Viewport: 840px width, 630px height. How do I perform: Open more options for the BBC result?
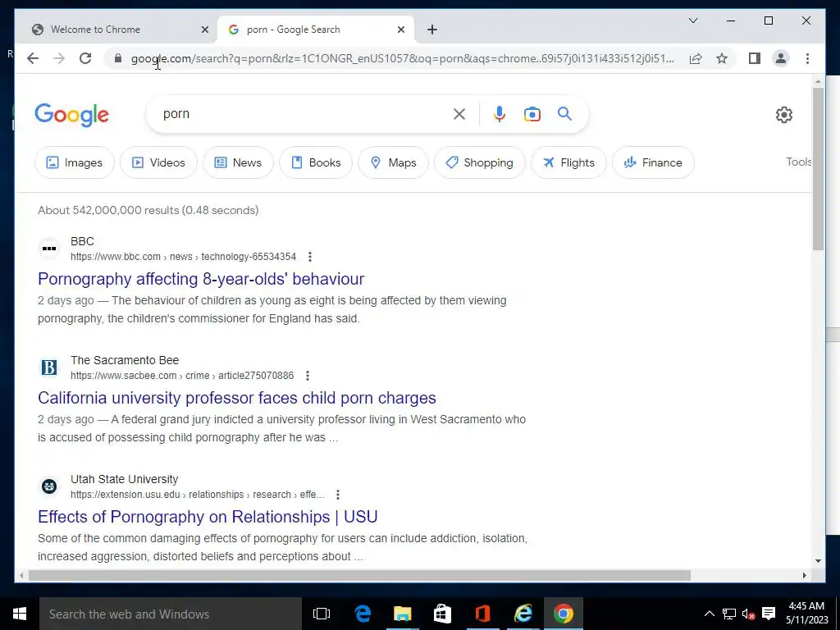309,257
